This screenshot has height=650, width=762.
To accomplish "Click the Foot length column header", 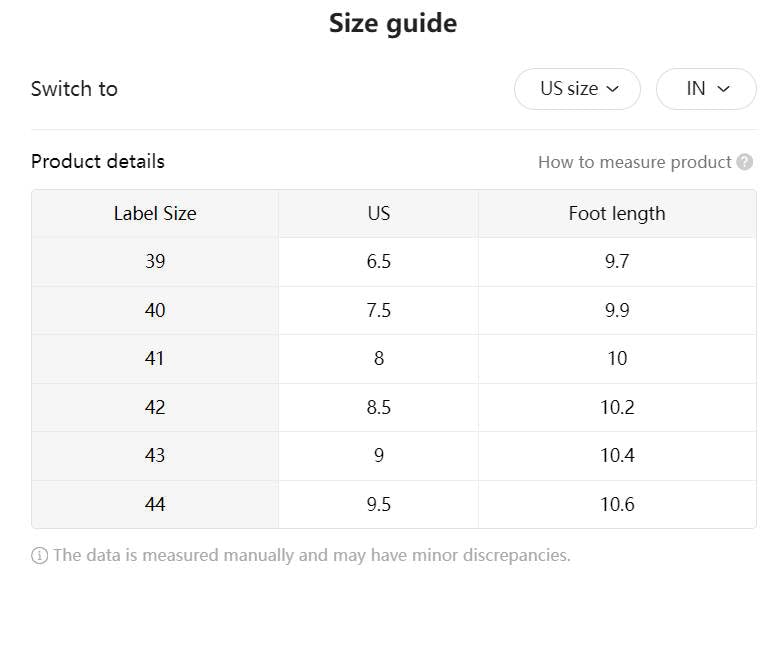I will [x=617, y=213].
